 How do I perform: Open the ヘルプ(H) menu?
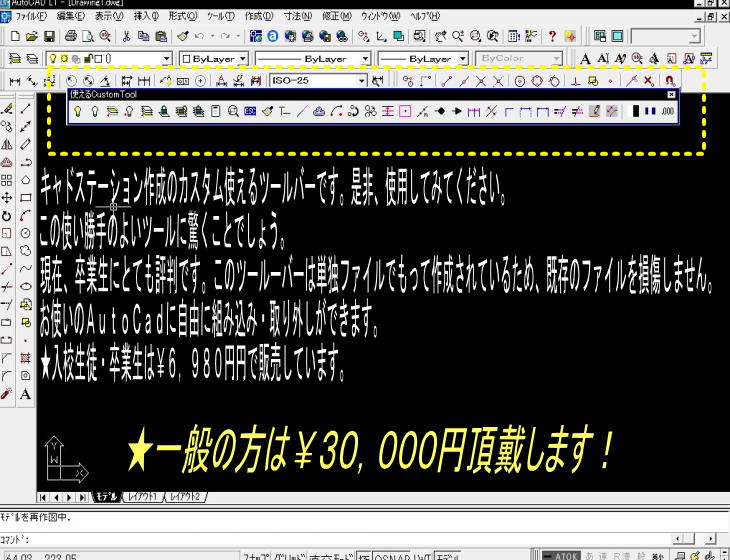click(425, 16)
